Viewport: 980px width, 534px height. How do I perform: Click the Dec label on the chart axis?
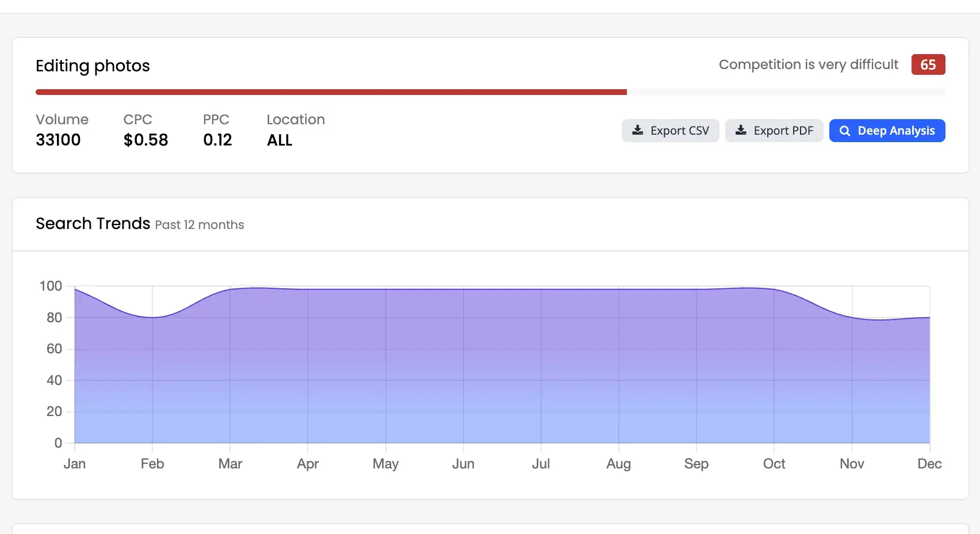click(929, 463)
